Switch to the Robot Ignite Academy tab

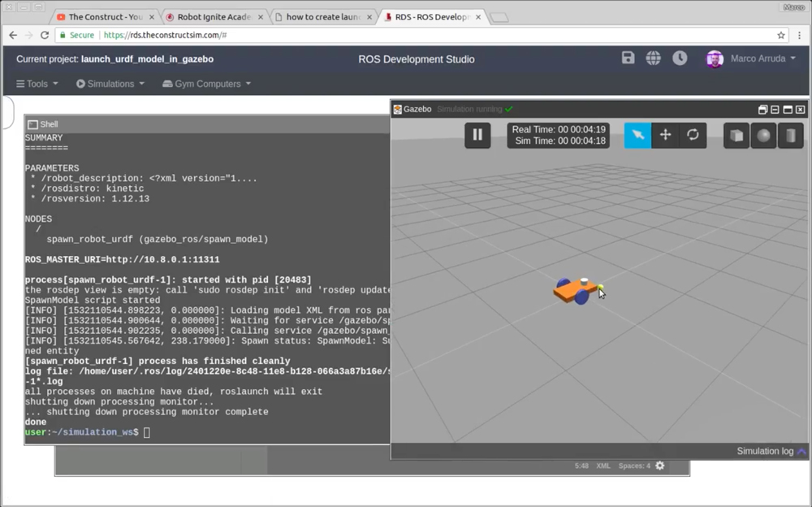point(211,15)
